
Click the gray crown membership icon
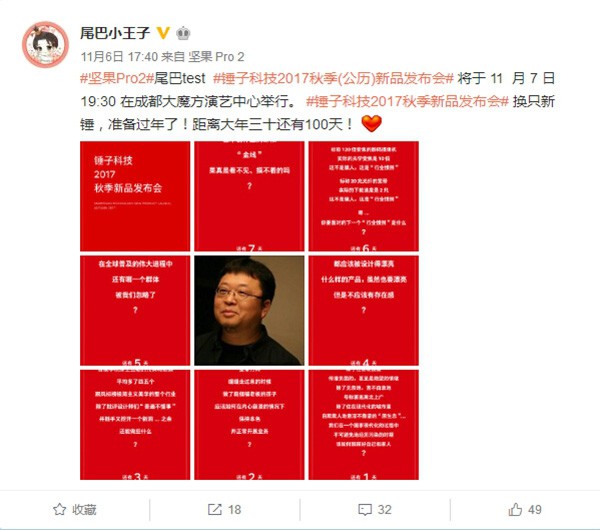[183, 33]
